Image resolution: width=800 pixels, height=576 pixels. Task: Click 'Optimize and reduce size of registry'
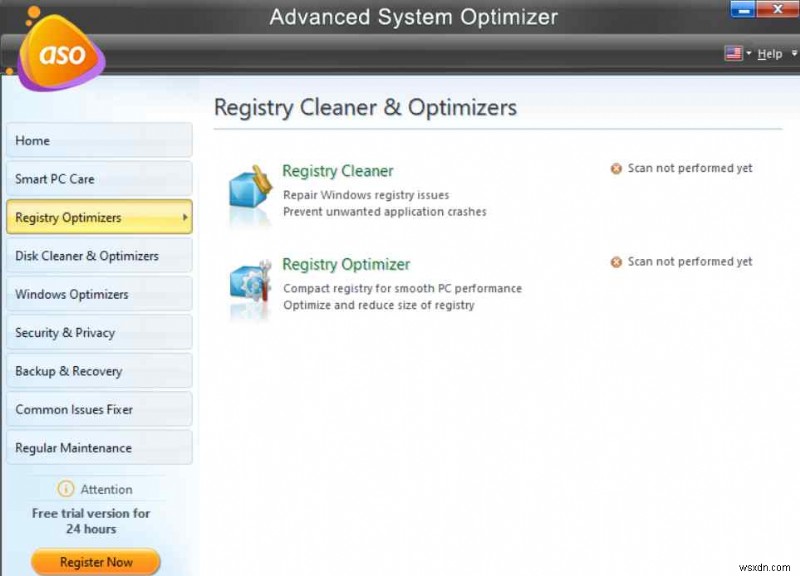[x=379, y=305]
